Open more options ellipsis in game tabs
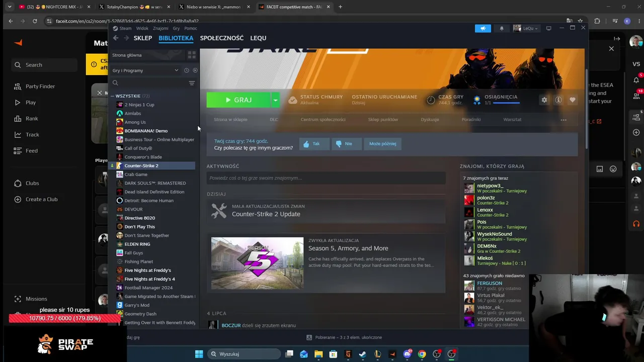This screenshot has height=362, width=644. [563, 120]
